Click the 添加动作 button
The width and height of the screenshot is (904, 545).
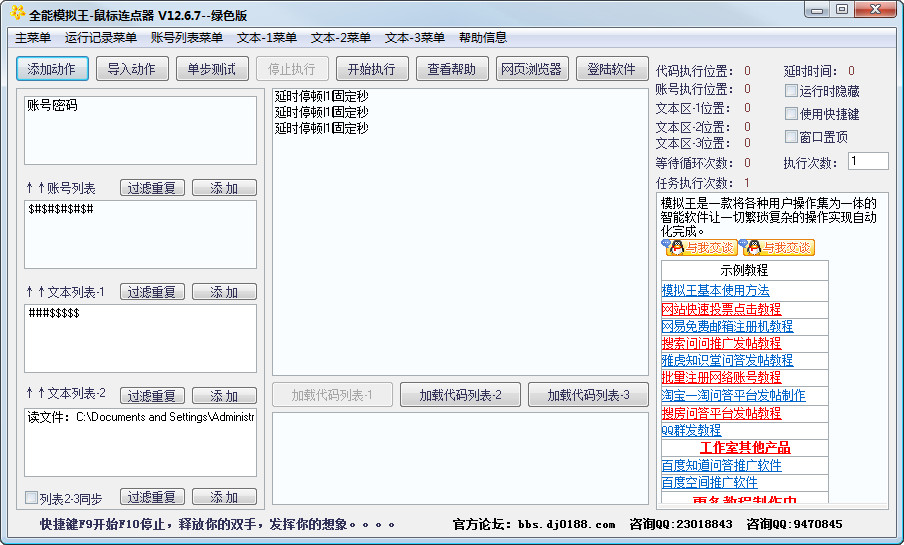pyautogui.click(x=52, y=69)
